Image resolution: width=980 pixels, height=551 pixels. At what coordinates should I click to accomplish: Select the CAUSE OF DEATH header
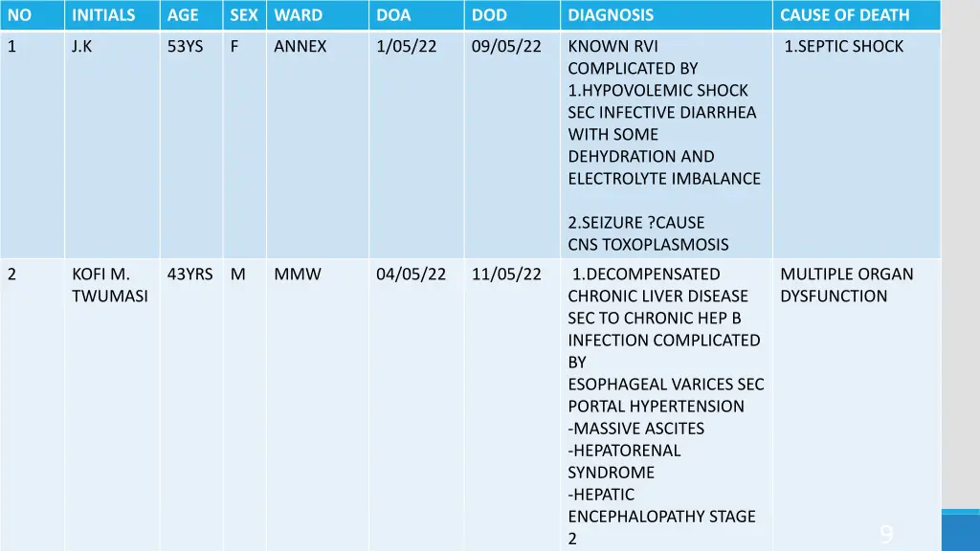(857, 15)
